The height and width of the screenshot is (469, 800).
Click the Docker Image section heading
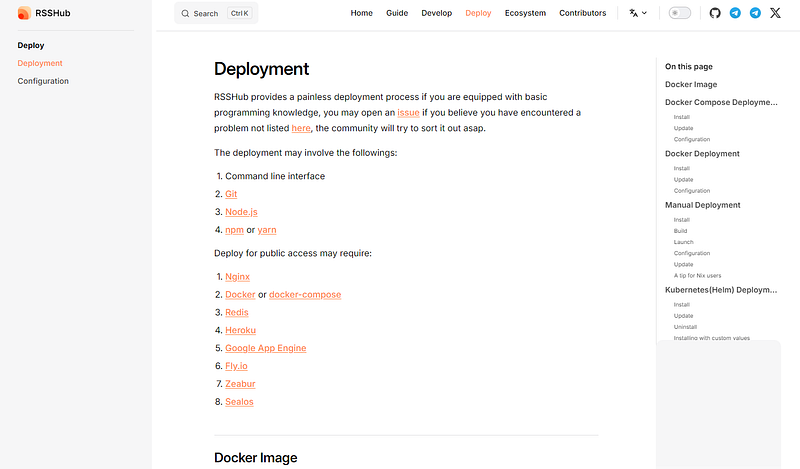click(x=256, y=458)
